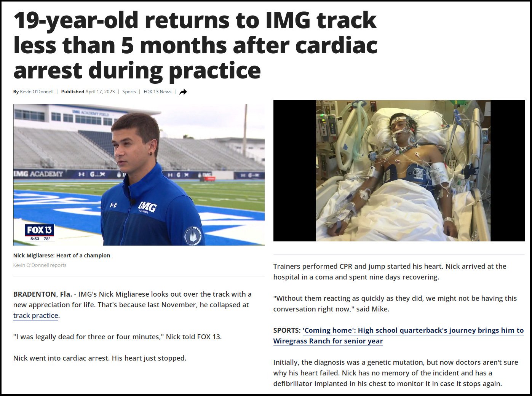Screen dimensions: 532x396
Task: Click the published date April 17, 2023
Action: (100, 92)
